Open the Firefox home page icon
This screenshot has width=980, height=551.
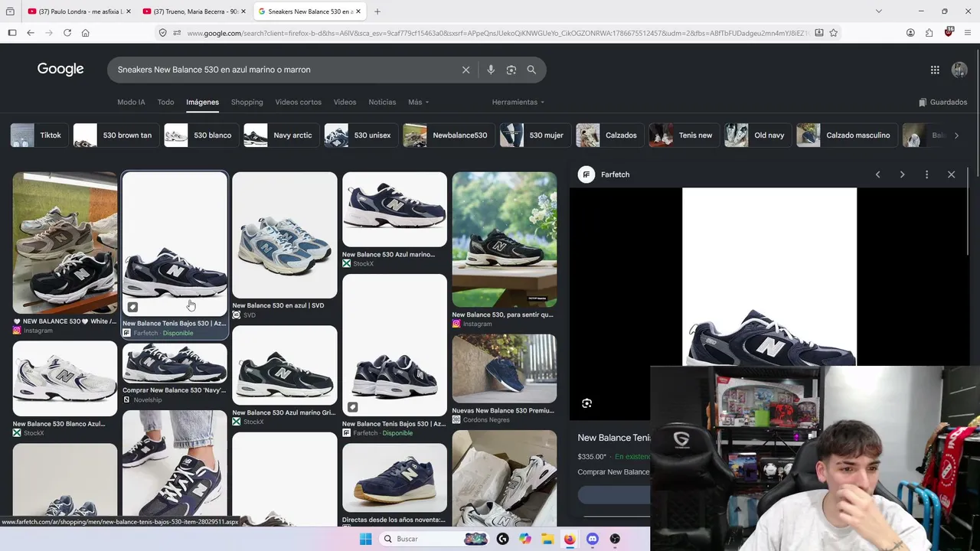[85, 33]
